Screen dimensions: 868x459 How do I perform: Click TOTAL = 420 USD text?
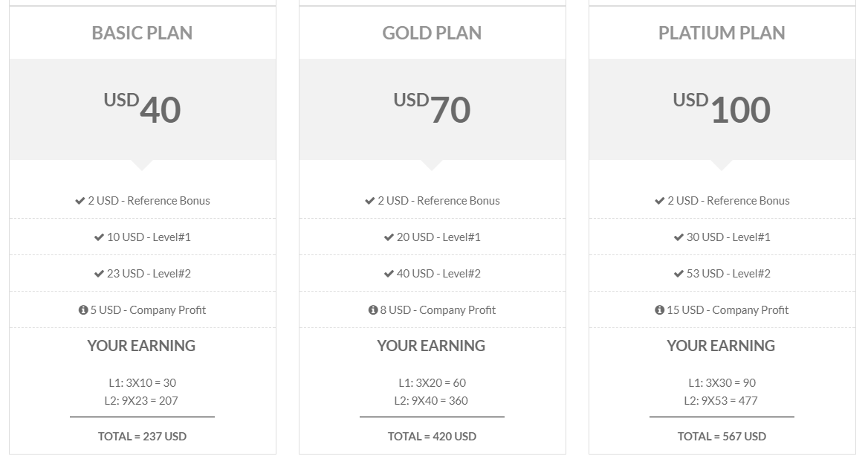click(x=432, y=436)
